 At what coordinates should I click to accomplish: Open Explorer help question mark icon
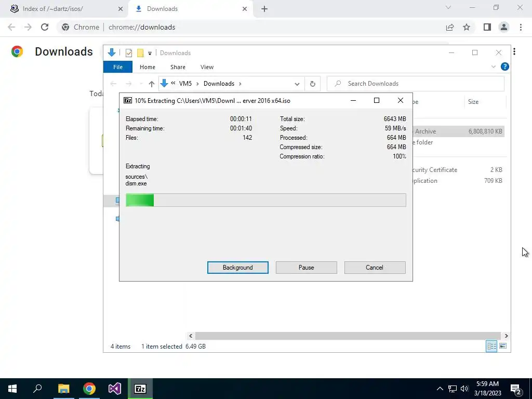click(x=505, y=66)
